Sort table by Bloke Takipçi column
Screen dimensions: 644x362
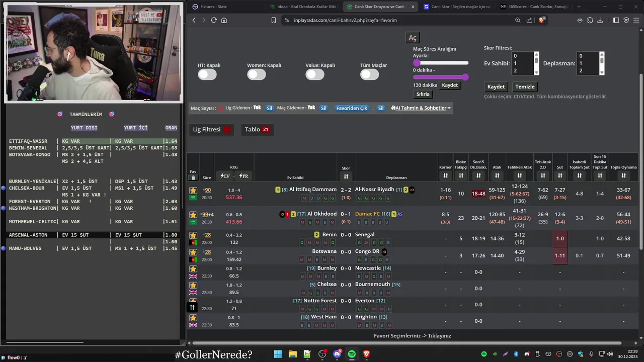click(x=461, y=175)
